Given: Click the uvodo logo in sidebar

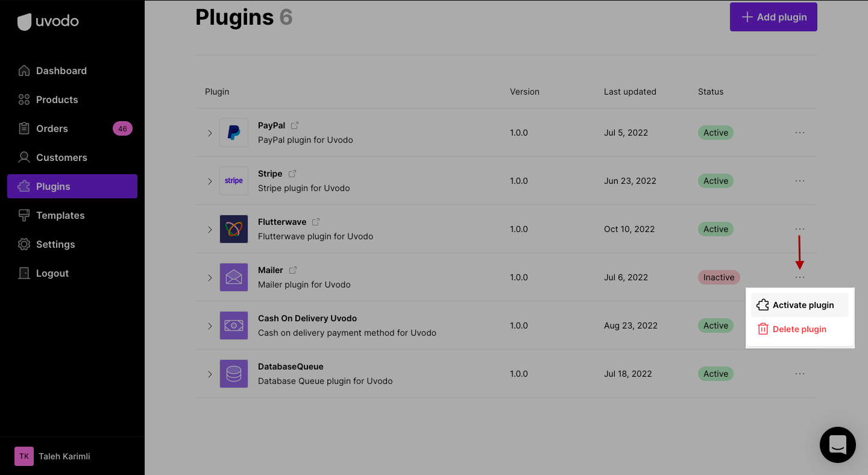Looking at the screenshot, I should (x=48, y=22).
